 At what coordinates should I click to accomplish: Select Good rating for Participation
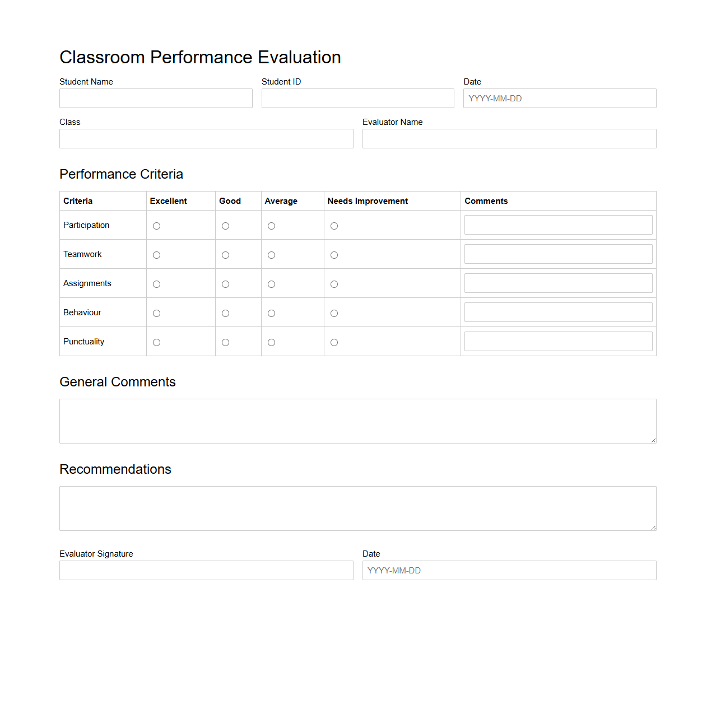225,226
